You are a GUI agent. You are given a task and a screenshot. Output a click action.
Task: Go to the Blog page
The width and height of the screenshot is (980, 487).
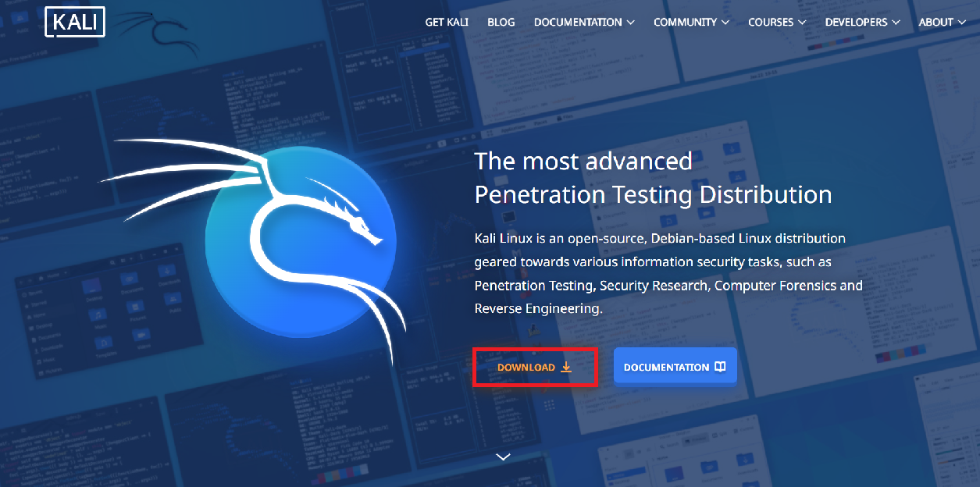pos(501,23)
